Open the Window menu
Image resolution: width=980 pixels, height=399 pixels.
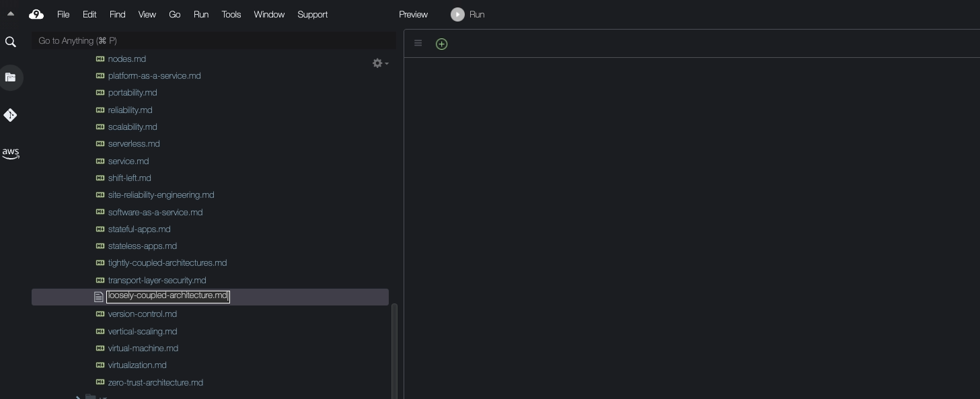coord(269,14)
